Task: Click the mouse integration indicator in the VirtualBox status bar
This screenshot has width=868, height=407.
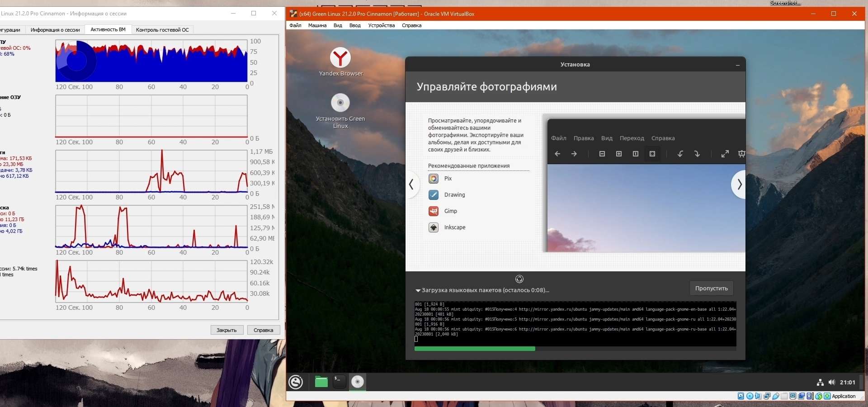Action: (819, 396)
